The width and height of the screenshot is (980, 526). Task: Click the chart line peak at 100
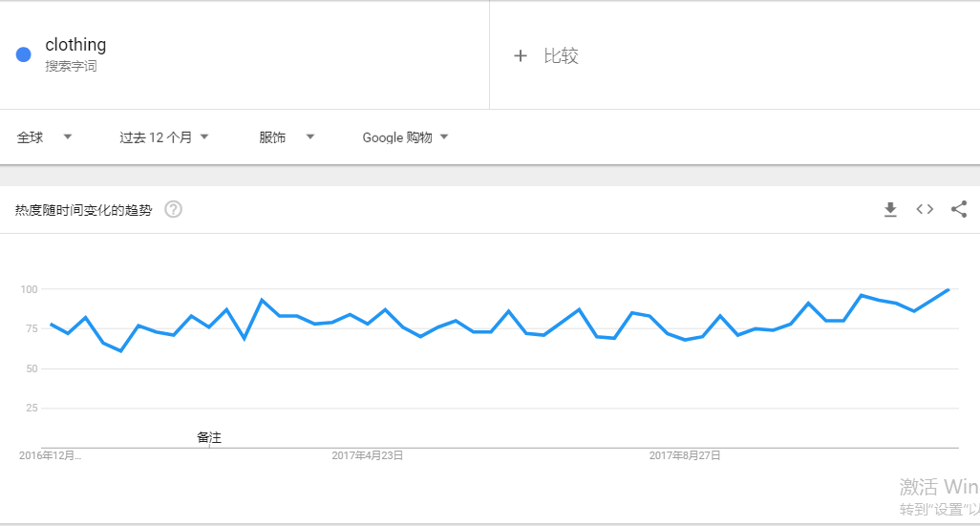(x=948, y=290)
